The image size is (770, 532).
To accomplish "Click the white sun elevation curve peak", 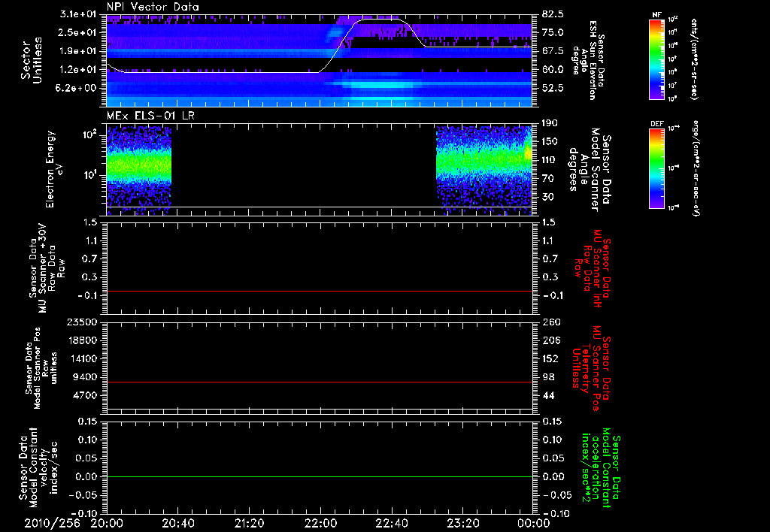I will click(x=380, y=20).
